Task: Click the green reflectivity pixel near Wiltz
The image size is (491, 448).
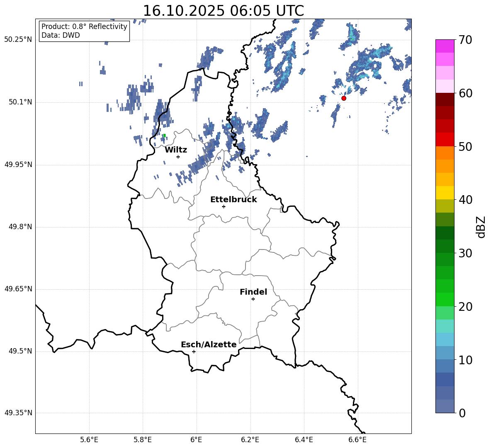Action: (164, 136)
